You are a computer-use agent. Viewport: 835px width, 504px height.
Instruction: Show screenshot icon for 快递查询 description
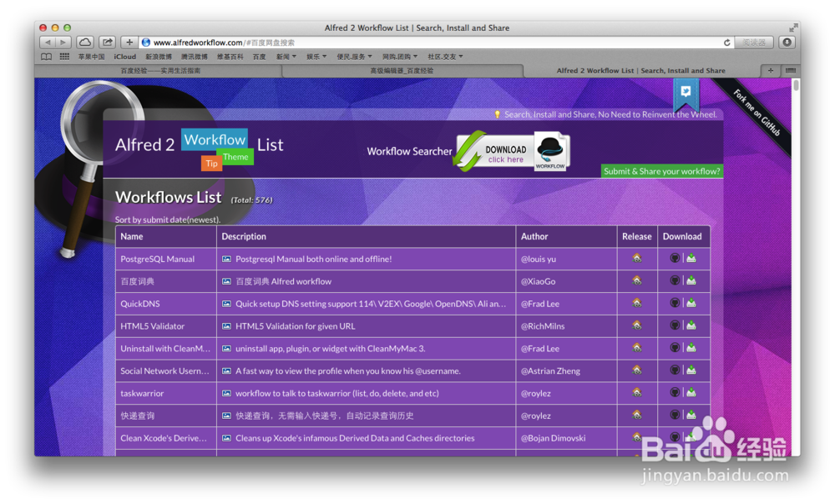tap(226, 416)
